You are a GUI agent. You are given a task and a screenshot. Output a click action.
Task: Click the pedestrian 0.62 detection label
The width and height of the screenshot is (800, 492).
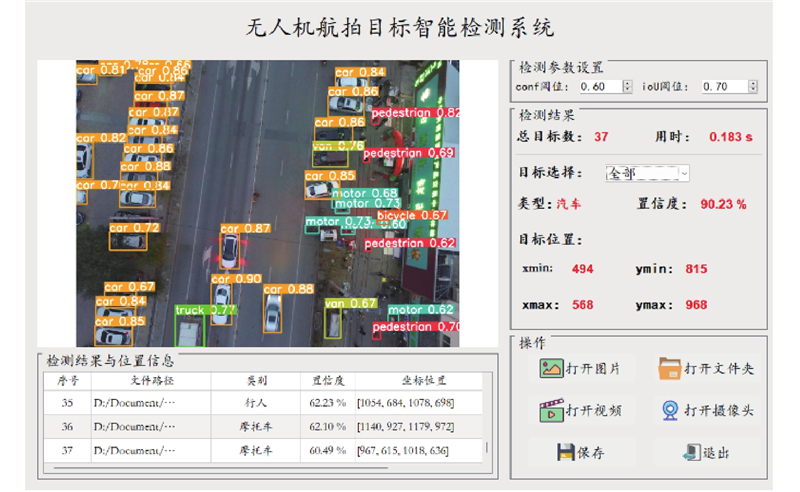(x=410, y=243)
